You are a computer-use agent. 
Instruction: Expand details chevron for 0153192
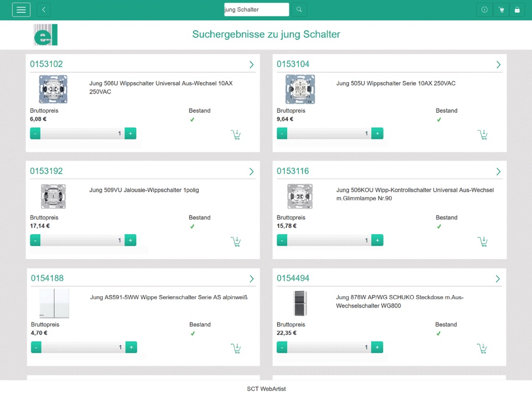[x=252, y=171]
